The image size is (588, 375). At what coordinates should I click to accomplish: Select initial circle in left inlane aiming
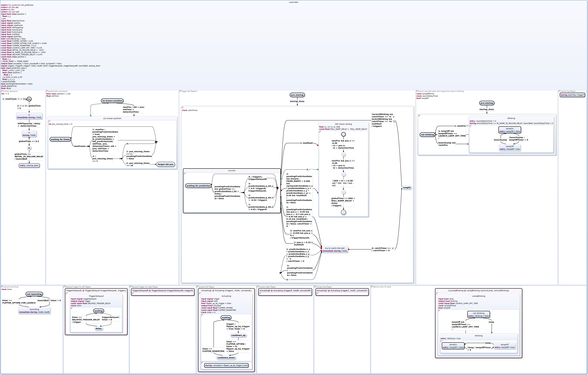point(343,134)
